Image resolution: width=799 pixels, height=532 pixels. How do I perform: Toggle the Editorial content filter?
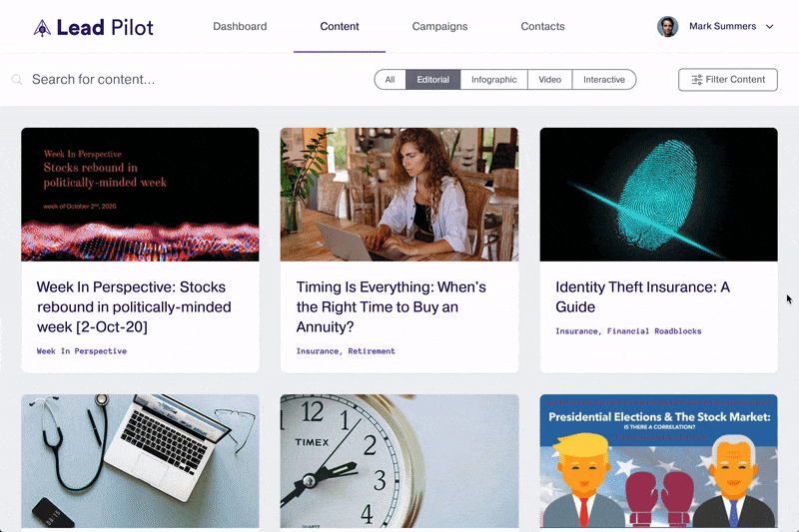pos(433,80)
